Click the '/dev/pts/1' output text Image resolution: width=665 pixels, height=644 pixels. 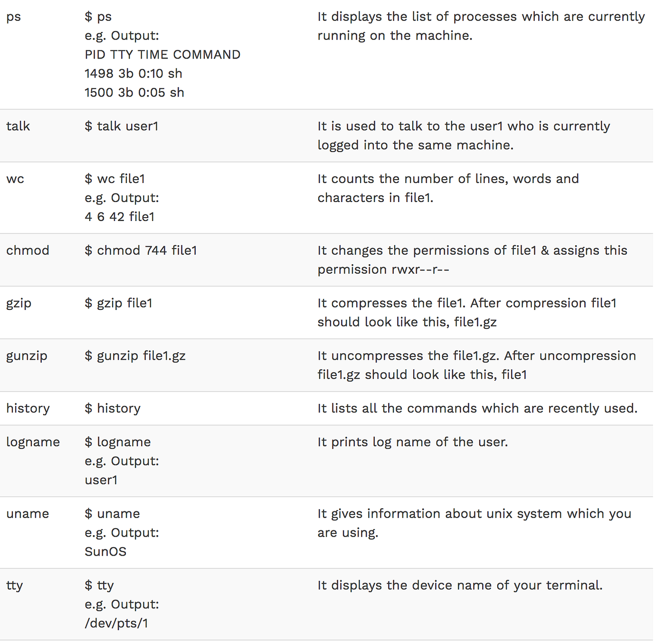117,623
